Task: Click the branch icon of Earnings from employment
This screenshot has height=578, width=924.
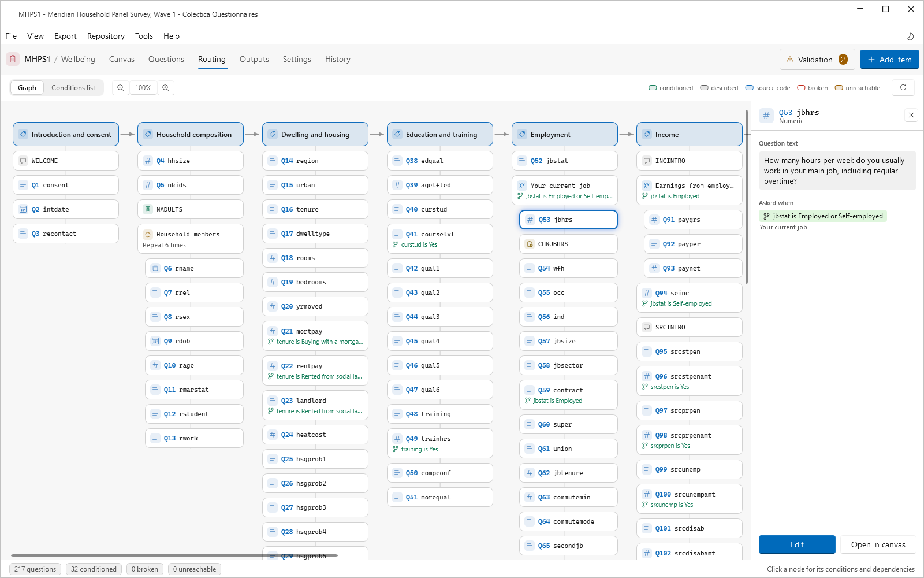Action: pos(647,186)
